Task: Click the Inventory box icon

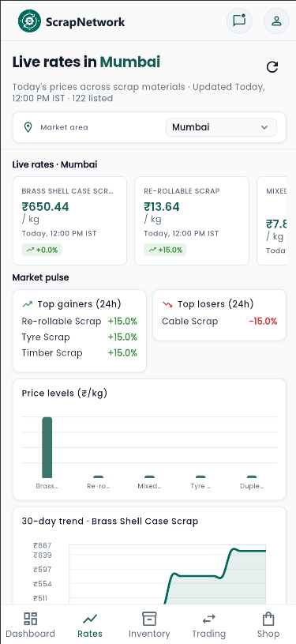Action: tap(149, 619)
